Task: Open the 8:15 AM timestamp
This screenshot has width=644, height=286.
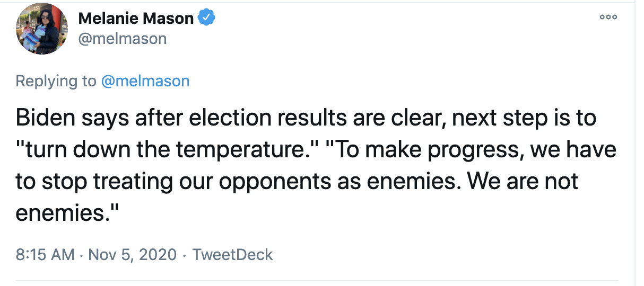Action: [x=45, y=254]
